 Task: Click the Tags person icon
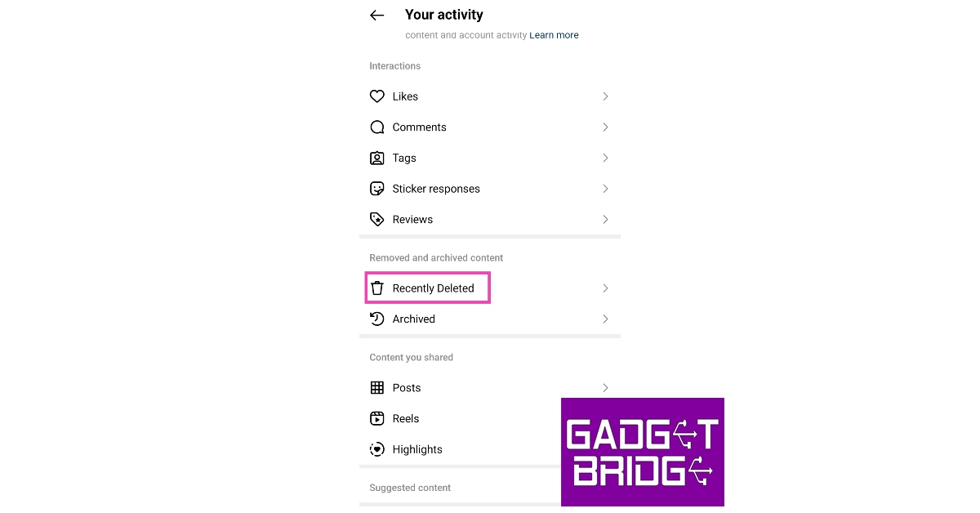tap(376, 158)
